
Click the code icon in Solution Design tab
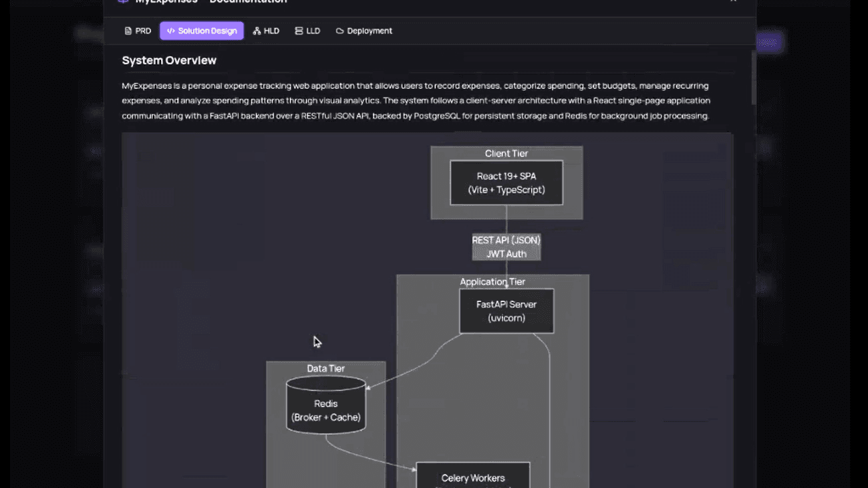point(172,30)
